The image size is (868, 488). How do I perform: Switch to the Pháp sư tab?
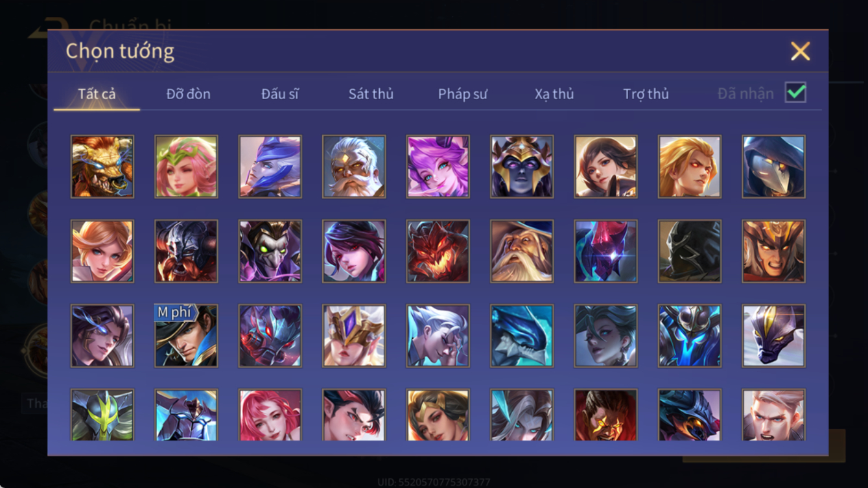tap(462, 94)
